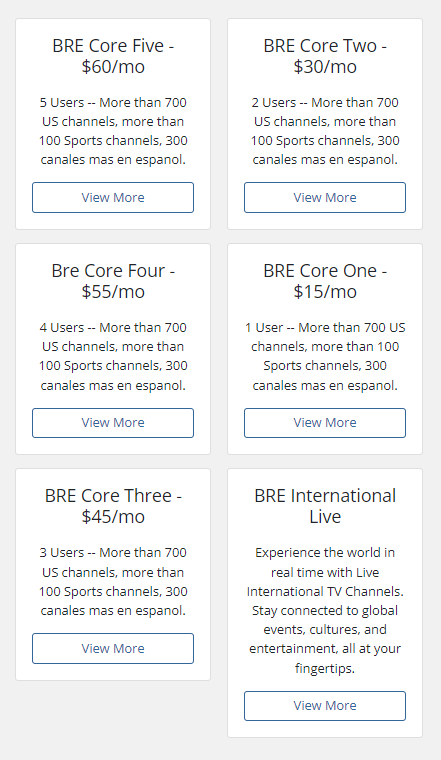This screenshot has height=760, width=441.
Task: Click the BRE Core One product card
Action: point(325,349)
